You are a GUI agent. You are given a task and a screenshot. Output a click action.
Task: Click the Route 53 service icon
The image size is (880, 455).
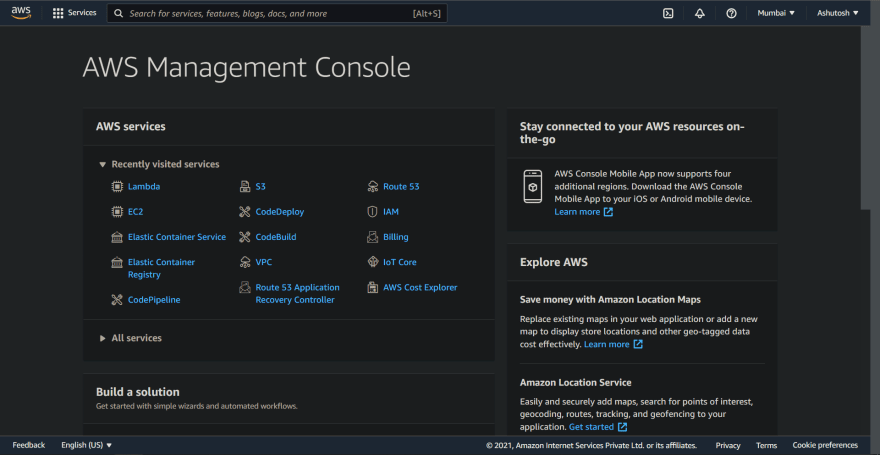373,186
